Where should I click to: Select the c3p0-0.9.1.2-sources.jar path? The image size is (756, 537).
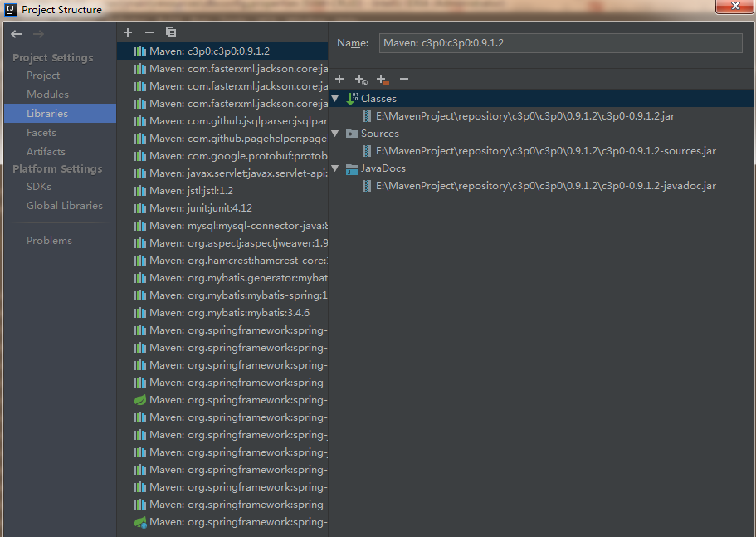(x=546, y=151)
